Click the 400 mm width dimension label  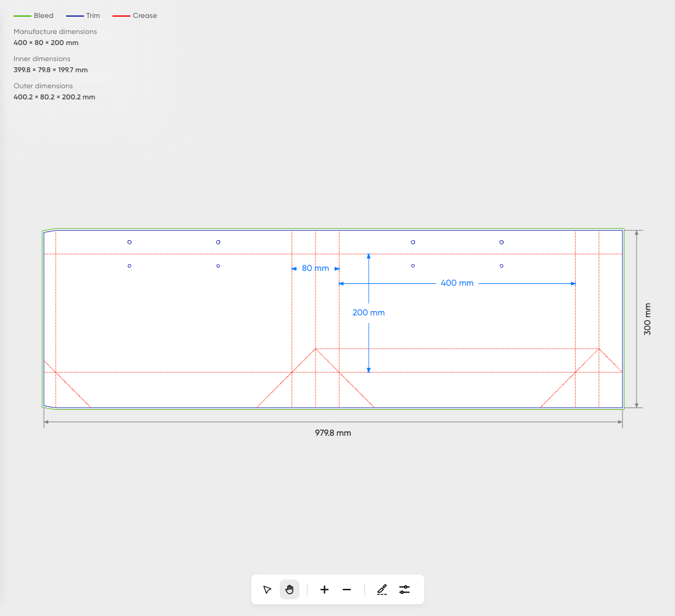[x=457, y=283]
